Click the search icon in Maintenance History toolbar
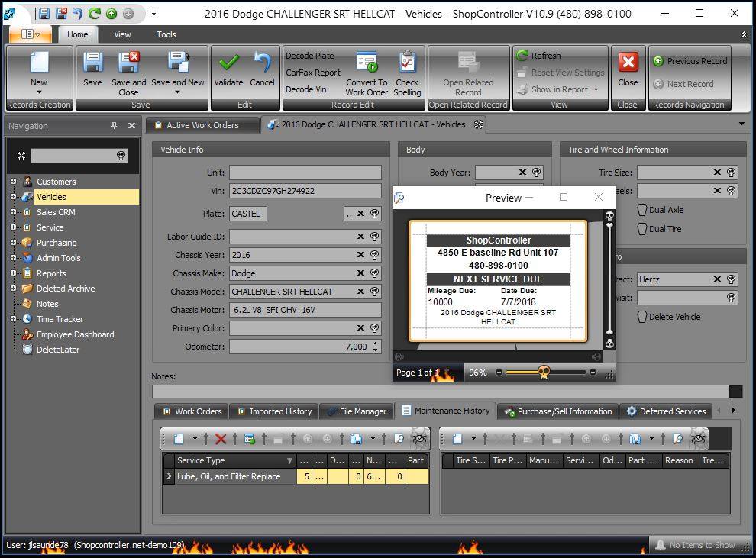 click(399, 438)
